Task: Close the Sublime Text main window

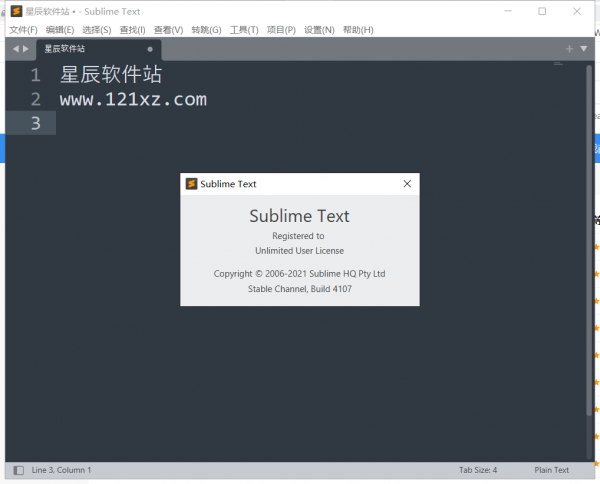Action: [577, 11]
